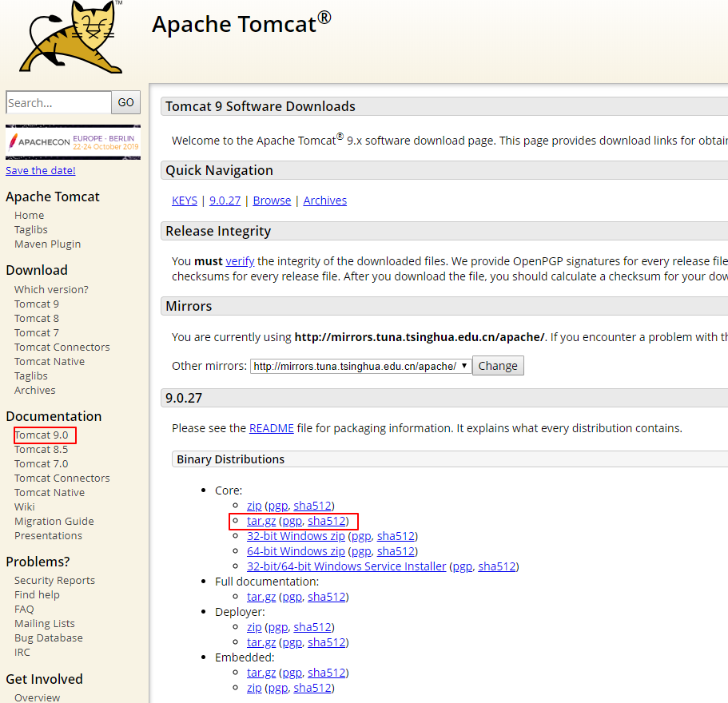Download the Deployer tar.gz
Viewport: 728px width, 703px height.
pos(261,642)
